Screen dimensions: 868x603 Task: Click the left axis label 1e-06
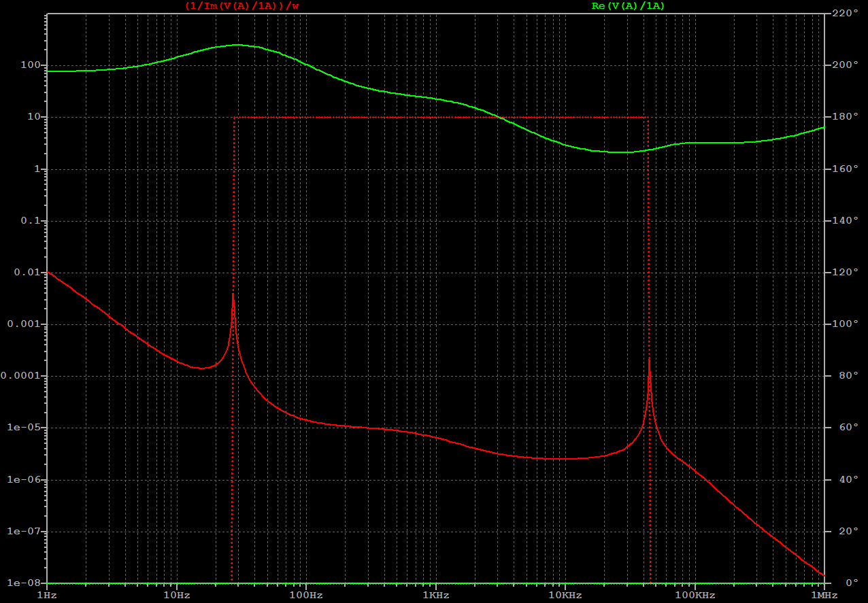24,479
